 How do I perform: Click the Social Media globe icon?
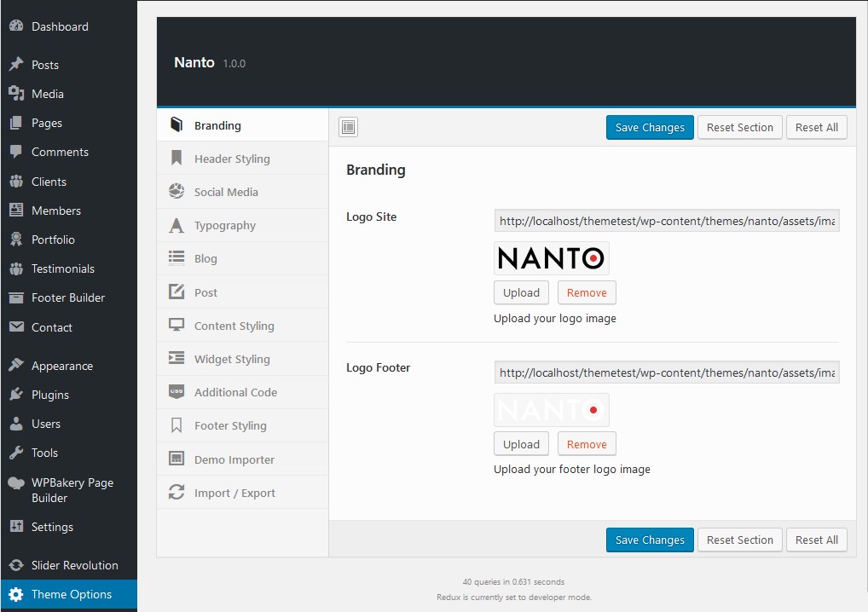pos(176,192)
